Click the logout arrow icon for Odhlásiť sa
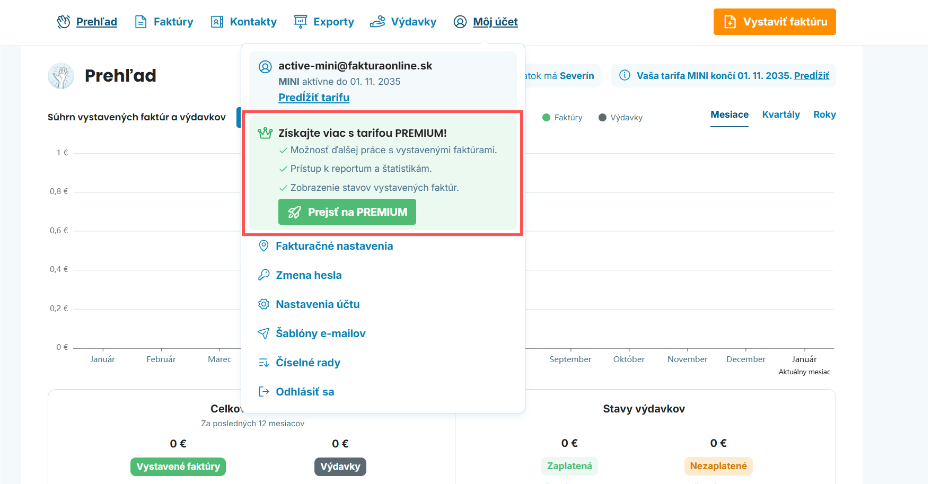 coord(263,392)
